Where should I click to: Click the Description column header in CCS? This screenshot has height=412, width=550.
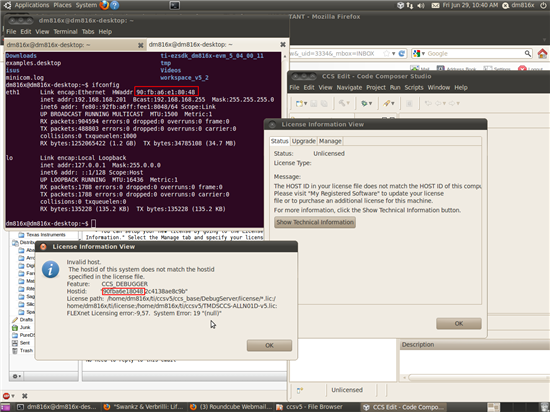tap(475, 344)
